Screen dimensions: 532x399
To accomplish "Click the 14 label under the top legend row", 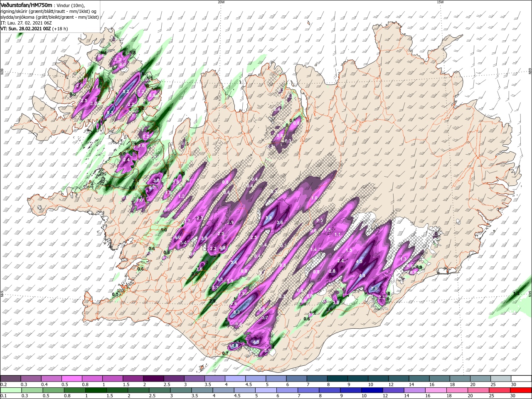I will [x=411, y=384].
